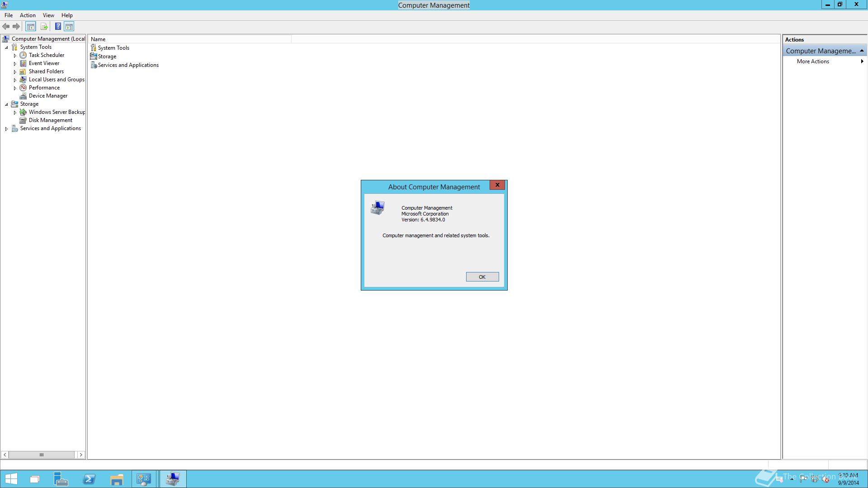Image resolution: width=868 pixels, height=488 pixels.
Task: Open the Action menu
Action: pyautogui.click(x=28, y=15)
